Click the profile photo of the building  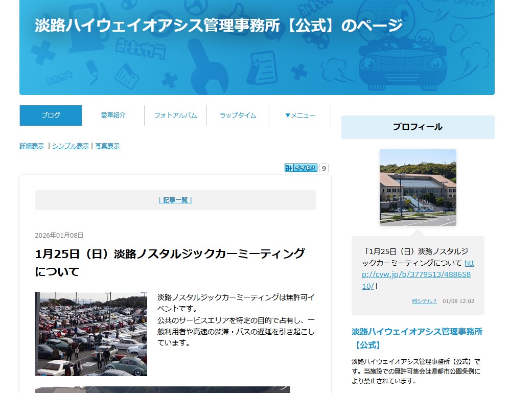pyautogui.click(x=418, y=188)
